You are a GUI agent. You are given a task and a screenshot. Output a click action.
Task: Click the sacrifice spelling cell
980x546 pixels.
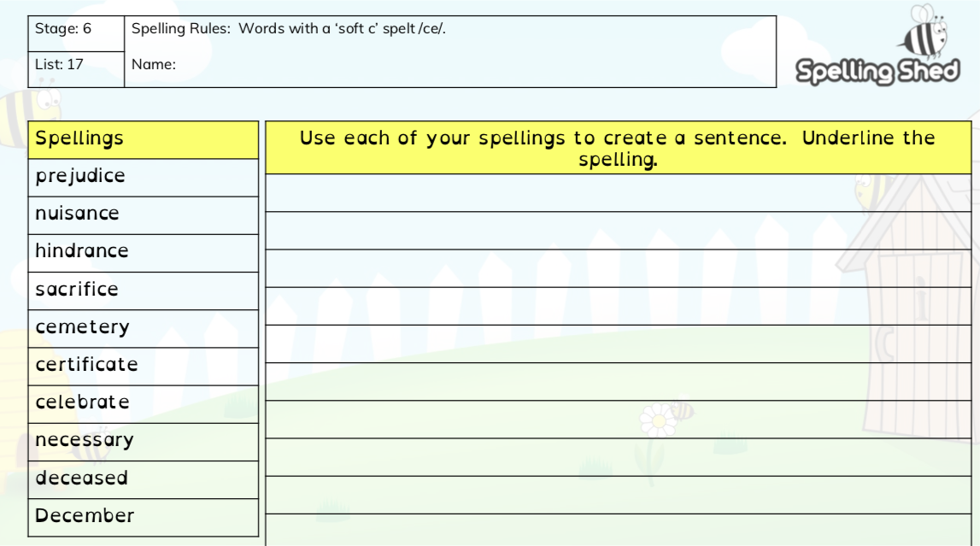tap(77, 290)
